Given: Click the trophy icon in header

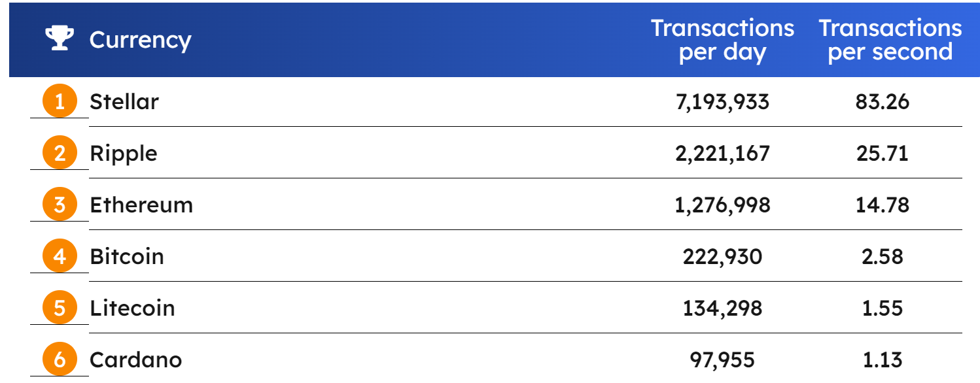Looking at the screenshot, I should click(60, 39).
